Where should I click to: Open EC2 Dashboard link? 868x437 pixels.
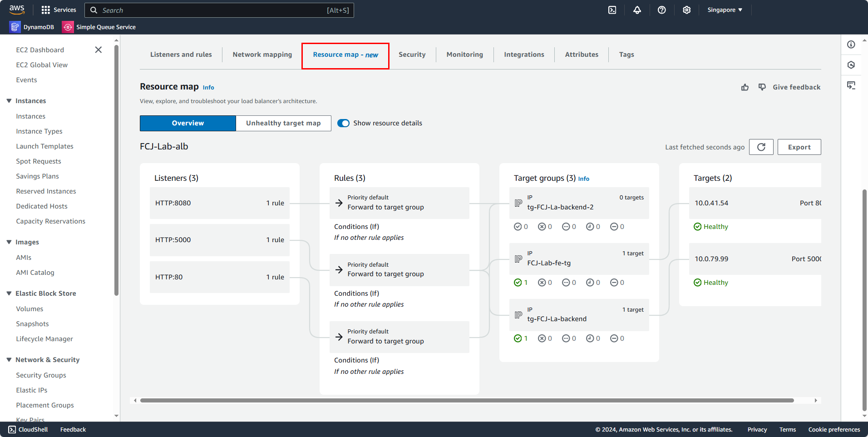click(x=40, y=50)
